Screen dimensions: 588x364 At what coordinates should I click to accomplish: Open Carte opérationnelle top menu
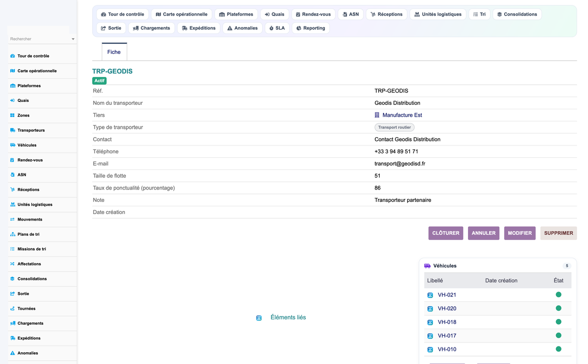(x=182, y=14)
